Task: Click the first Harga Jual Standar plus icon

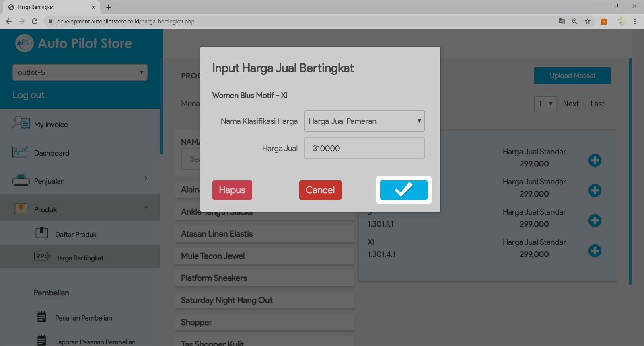Action: click(x=595, y=160)
